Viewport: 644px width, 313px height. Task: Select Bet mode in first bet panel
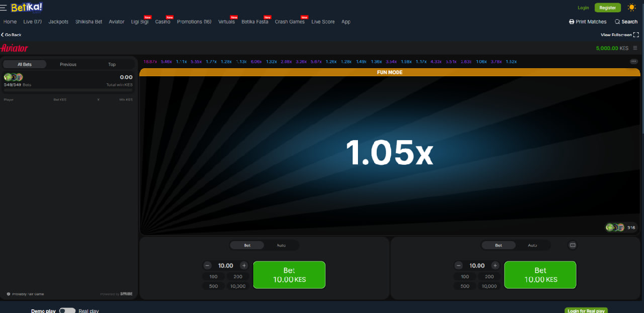tap(247, 245)
